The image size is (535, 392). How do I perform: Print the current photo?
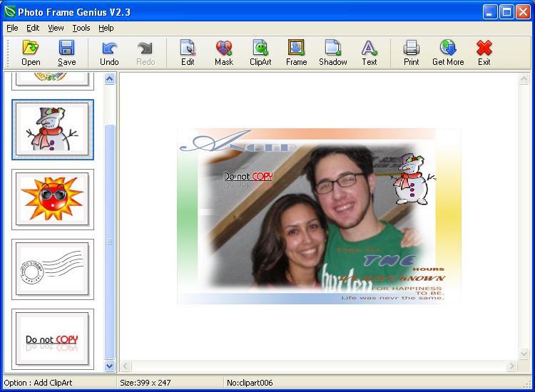[411, 53]
